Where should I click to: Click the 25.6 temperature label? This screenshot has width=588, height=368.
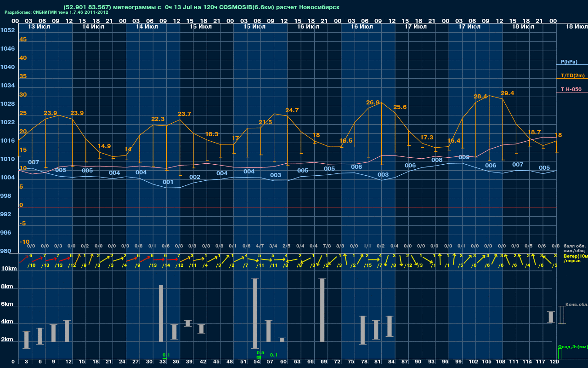click(x=400, y=107)
